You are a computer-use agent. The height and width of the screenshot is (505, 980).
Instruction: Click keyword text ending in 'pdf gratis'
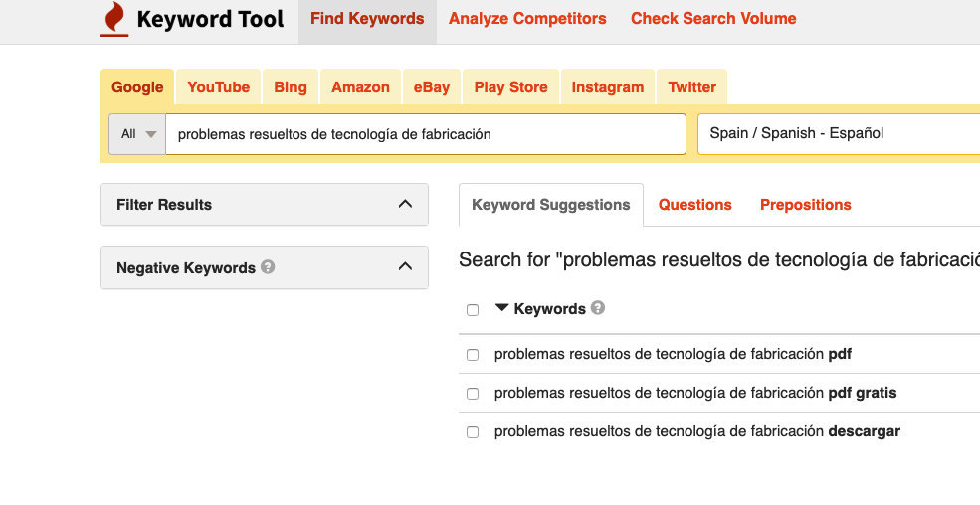coord(695,394)
